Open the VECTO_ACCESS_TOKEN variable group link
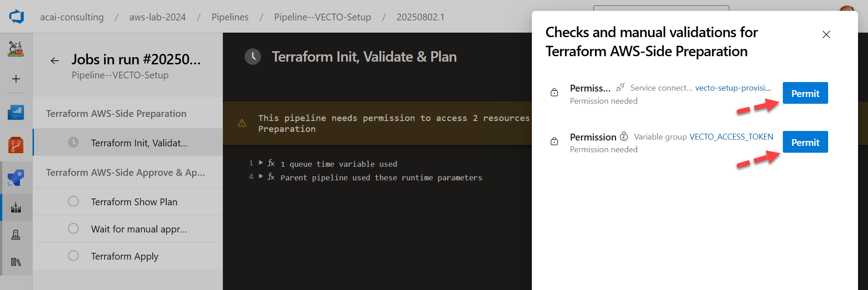This screenshot has height=290, width=868. point(731,137)
